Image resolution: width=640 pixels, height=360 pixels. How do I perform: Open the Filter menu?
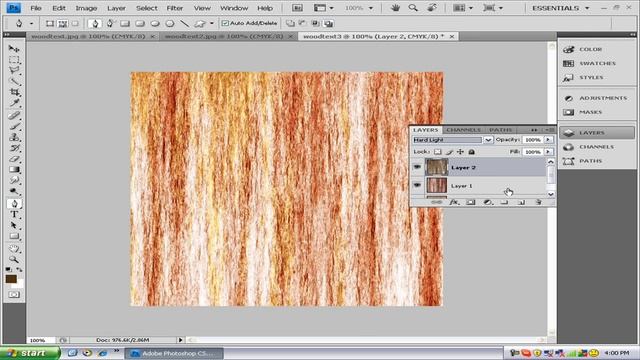[175, 8]
